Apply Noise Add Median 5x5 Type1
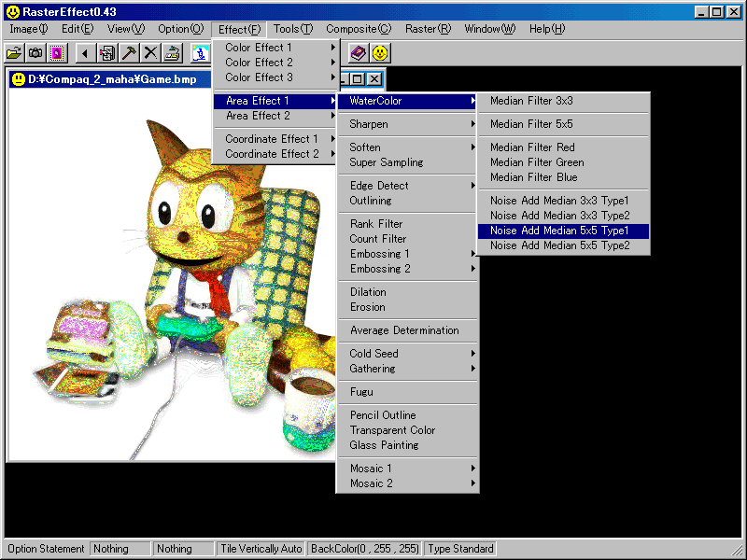 click(564, 231)
